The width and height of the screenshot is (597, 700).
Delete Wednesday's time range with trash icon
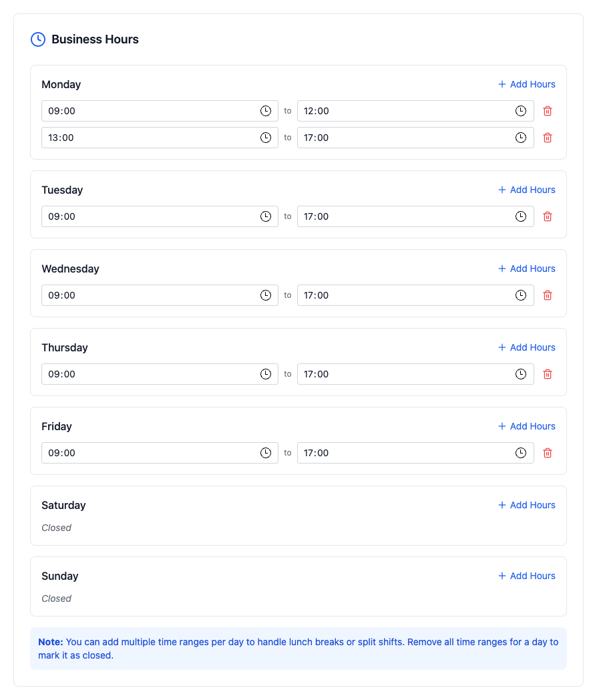point(548,295)
